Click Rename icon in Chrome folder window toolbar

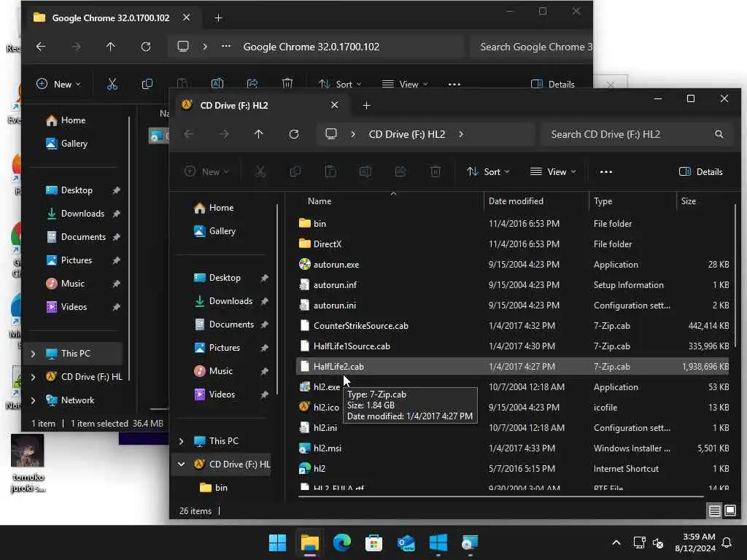coord(217,85)
